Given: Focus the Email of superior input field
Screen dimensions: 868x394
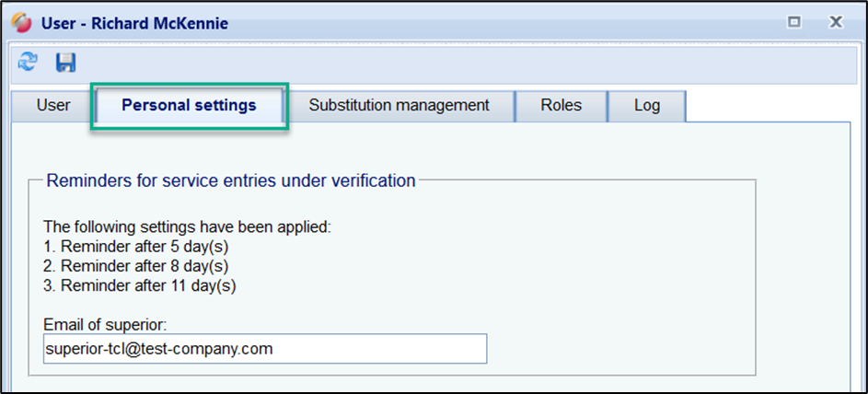Looking at the screenshot, I should coord(264,349).
